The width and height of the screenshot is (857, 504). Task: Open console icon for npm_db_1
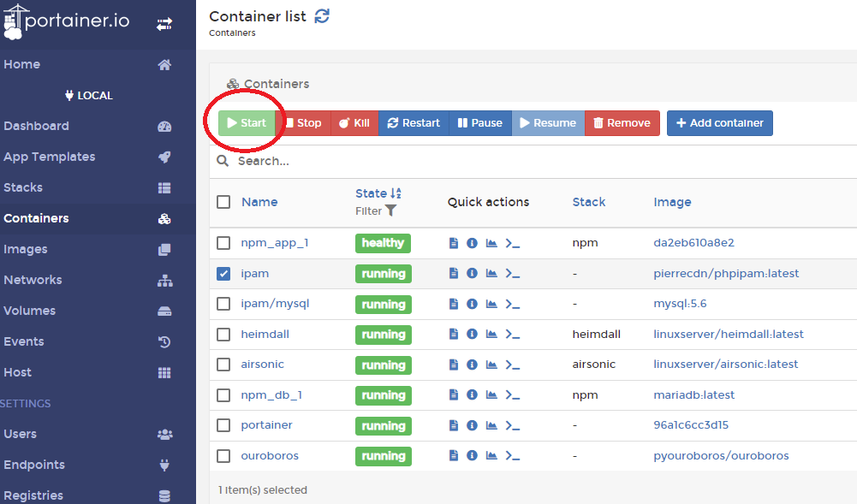(x=512, y=394)
